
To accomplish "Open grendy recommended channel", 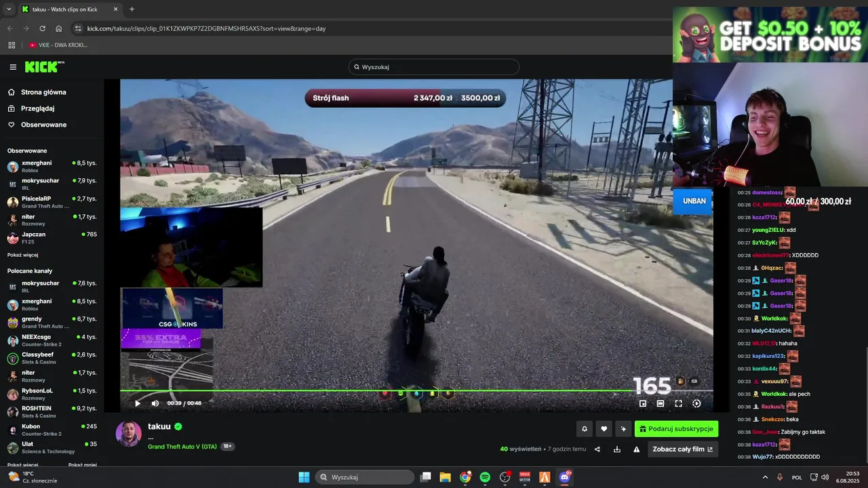I will 52,323.
